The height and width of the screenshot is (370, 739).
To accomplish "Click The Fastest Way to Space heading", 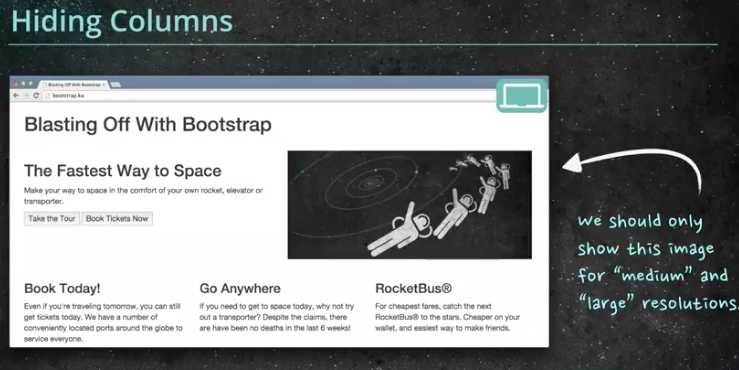I will click(x=123, y=171).
